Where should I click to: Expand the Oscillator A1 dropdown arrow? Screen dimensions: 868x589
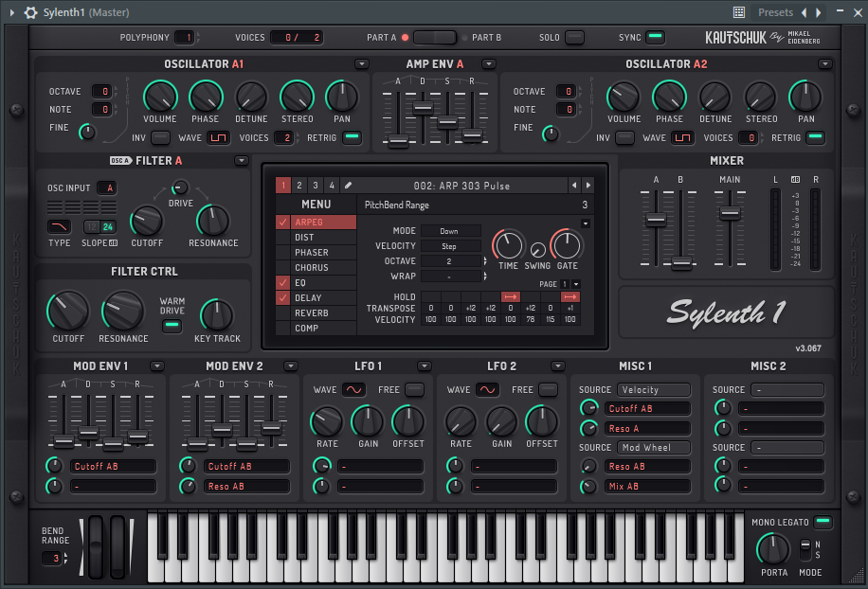point(362,64)
